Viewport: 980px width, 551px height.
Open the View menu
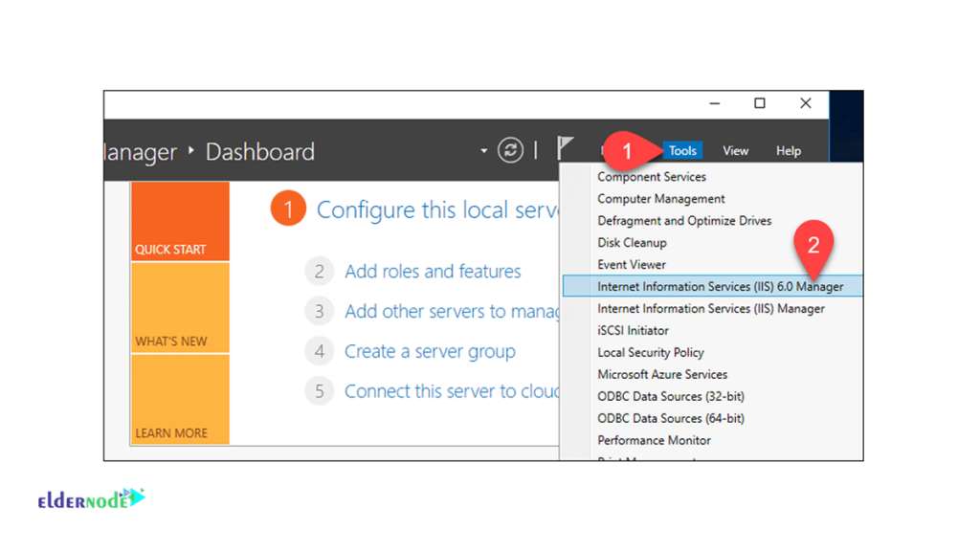click(x=735, y=150)
